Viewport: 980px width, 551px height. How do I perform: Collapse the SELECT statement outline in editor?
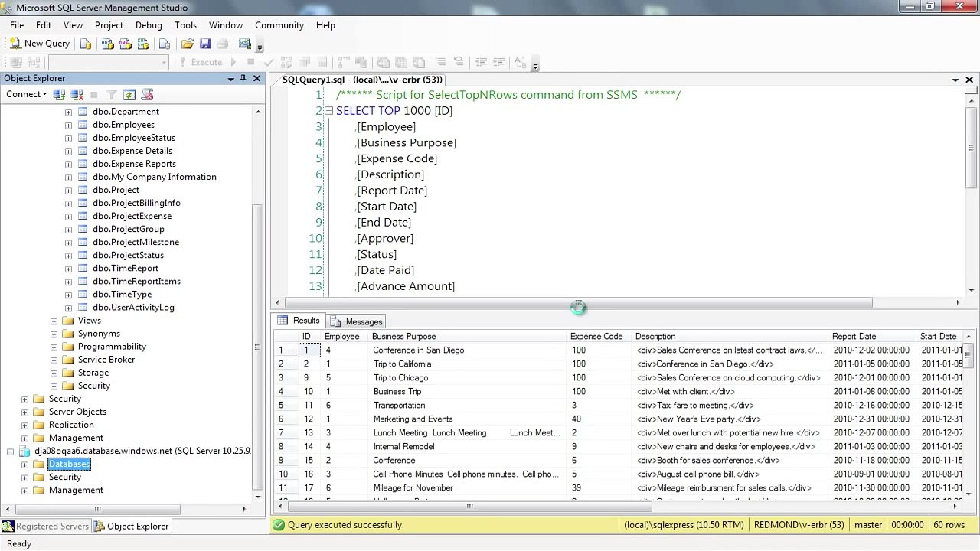click(x=328, y=111)
